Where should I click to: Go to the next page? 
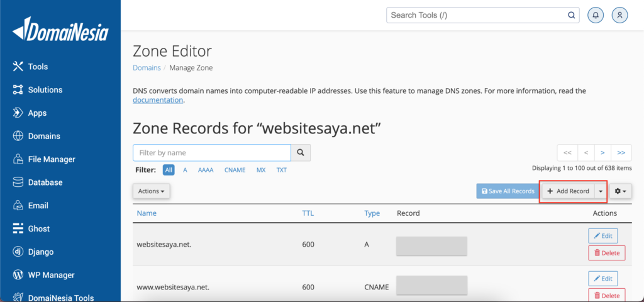(602, 152)
